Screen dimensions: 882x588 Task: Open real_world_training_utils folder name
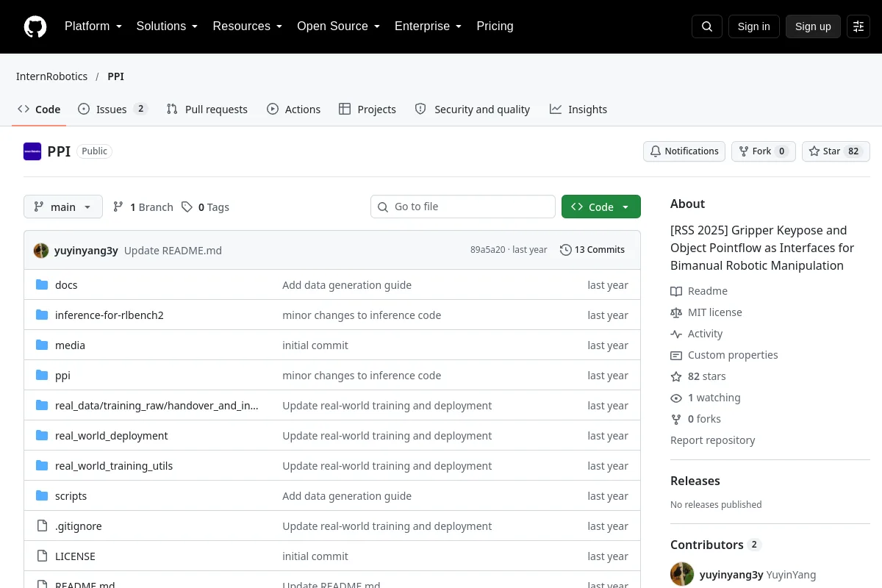[x=114, y=466]
